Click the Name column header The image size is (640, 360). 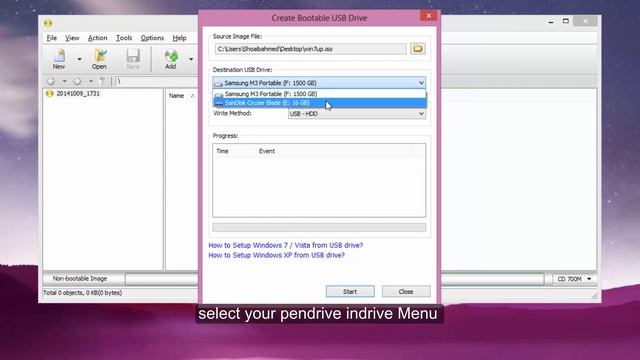click(x=176, y=96)
